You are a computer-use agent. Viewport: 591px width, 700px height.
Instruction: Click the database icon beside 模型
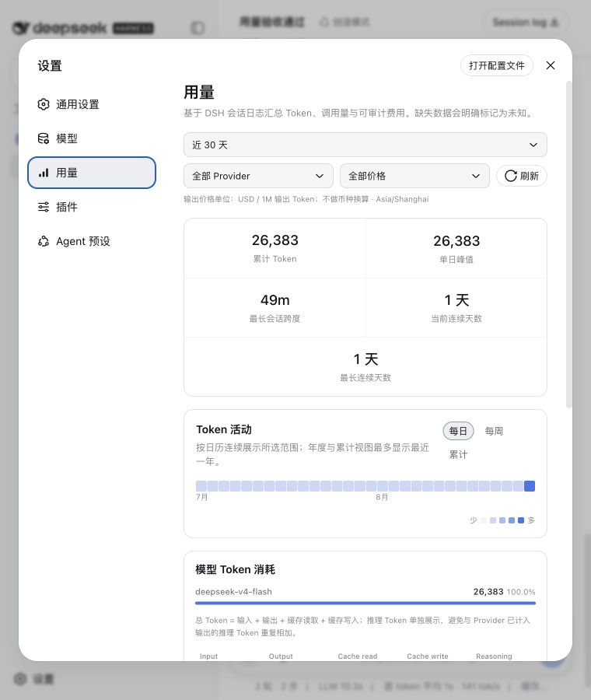point(44,138)
